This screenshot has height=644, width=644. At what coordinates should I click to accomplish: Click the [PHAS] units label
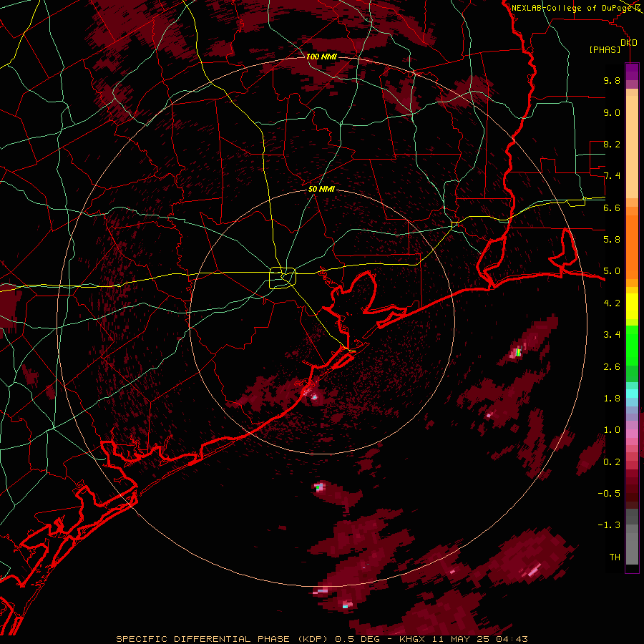point(605,49)
